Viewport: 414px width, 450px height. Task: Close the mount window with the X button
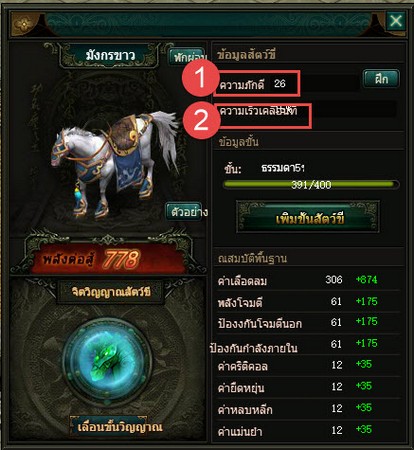[x=396, y=21]
